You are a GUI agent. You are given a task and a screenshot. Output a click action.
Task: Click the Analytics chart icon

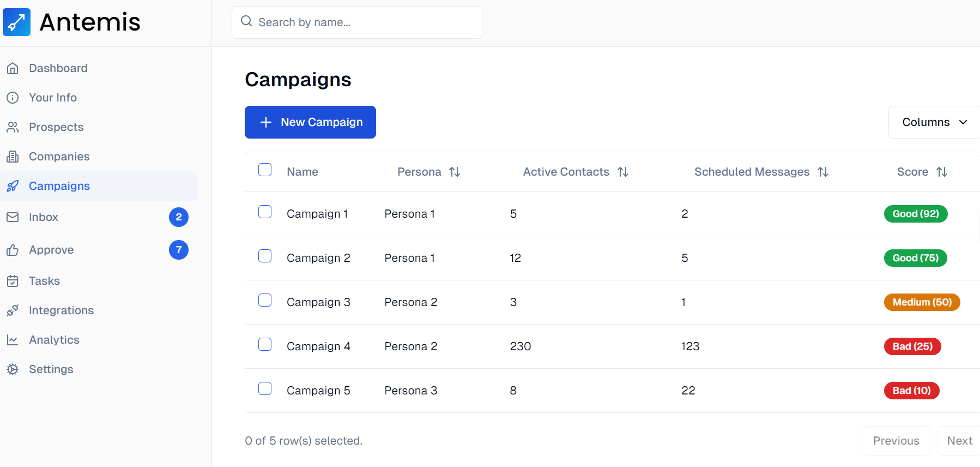pos(13,340)
